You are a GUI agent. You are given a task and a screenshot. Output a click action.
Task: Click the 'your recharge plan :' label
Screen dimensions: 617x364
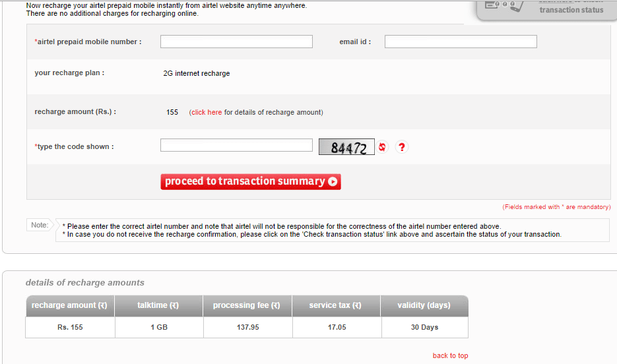pos(69,73)
